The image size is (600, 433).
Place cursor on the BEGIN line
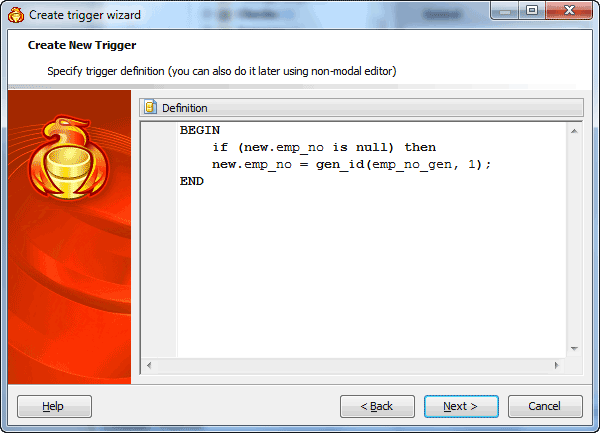click(200, 130)
